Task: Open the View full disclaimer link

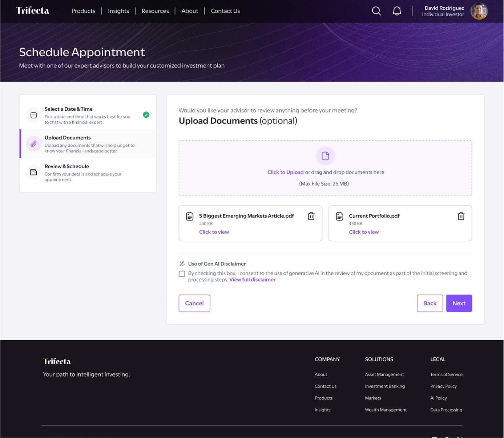Action: (253, 280)
